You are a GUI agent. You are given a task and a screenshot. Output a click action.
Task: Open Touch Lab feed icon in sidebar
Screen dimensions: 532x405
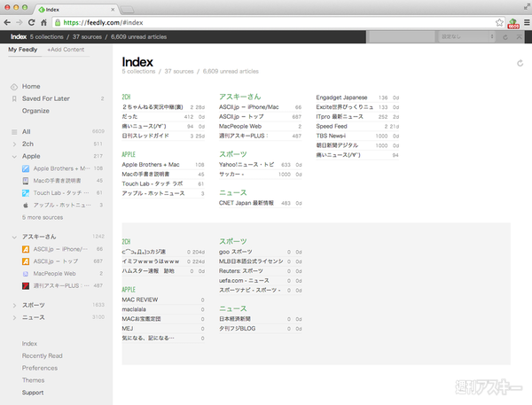pos(26,193)
